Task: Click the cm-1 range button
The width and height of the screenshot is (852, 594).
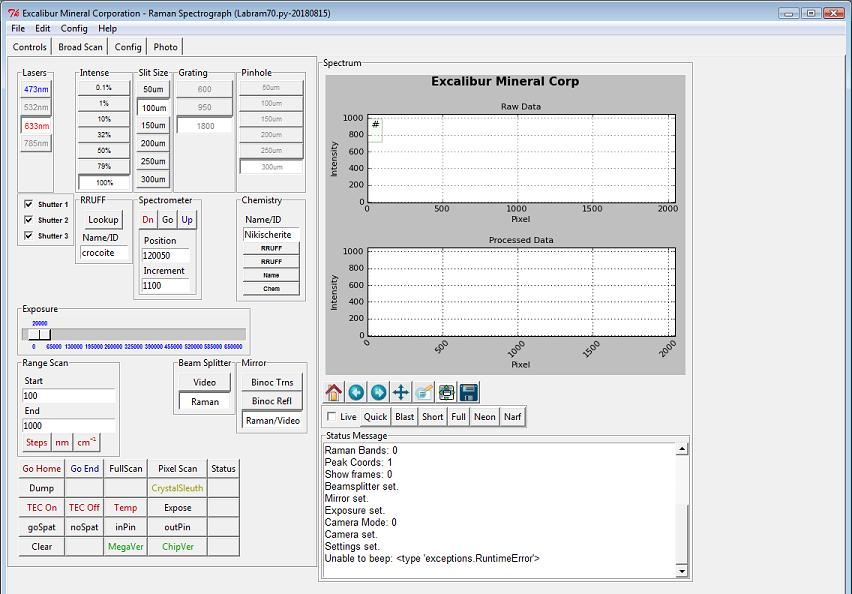Action: (x=86, y=442)
